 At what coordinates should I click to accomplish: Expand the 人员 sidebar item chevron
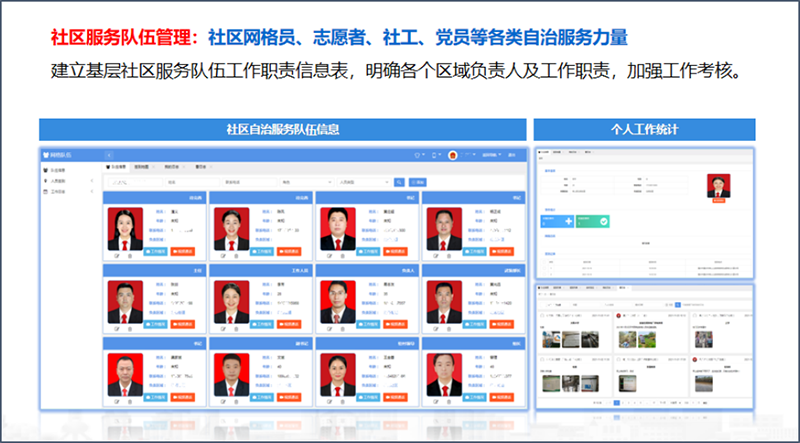tap(92, 181)
